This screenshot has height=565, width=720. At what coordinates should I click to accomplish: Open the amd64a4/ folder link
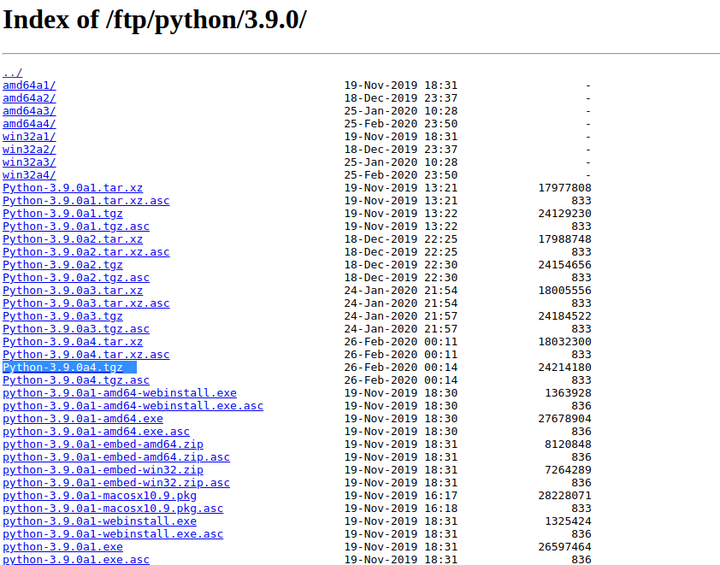click(x=29, y=124)
